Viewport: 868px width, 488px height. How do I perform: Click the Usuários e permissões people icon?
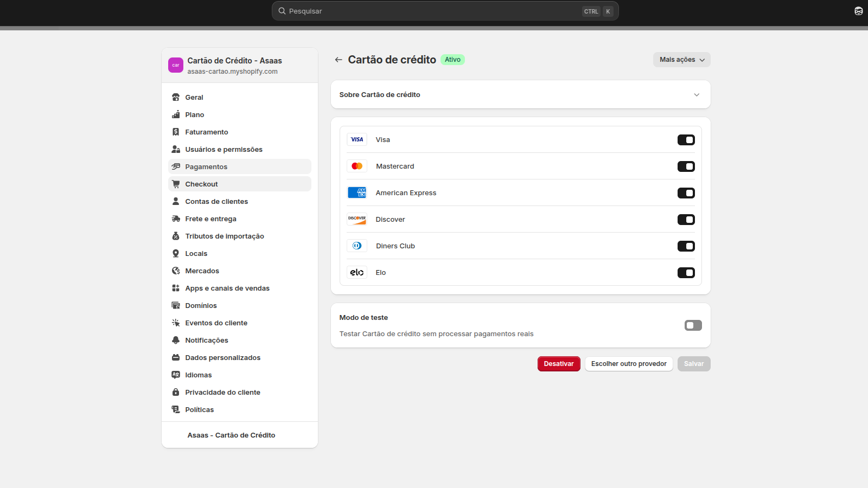tap(176, 149)
